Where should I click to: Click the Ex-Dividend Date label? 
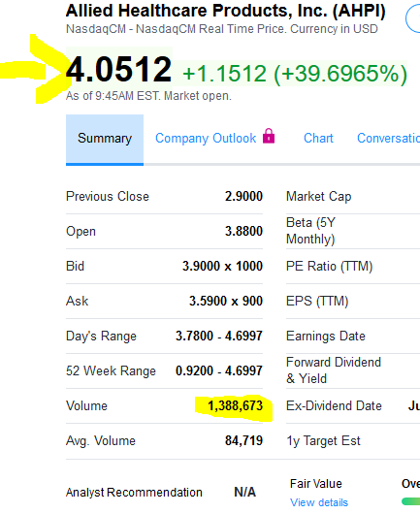click(x=334, y=405)
